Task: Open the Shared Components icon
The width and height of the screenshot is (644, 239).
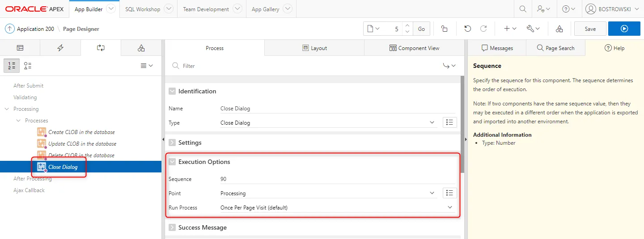Action: click(x=559, y=29)
